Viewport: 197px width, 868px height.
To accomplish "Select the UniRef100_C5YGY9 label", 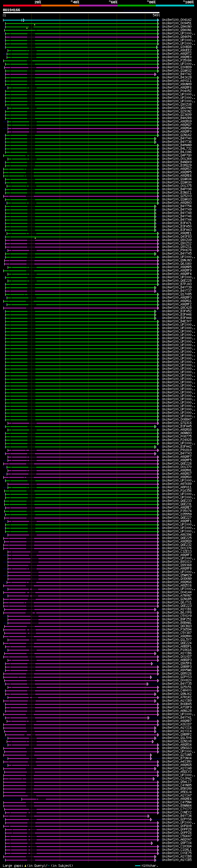I will point(177,616).
